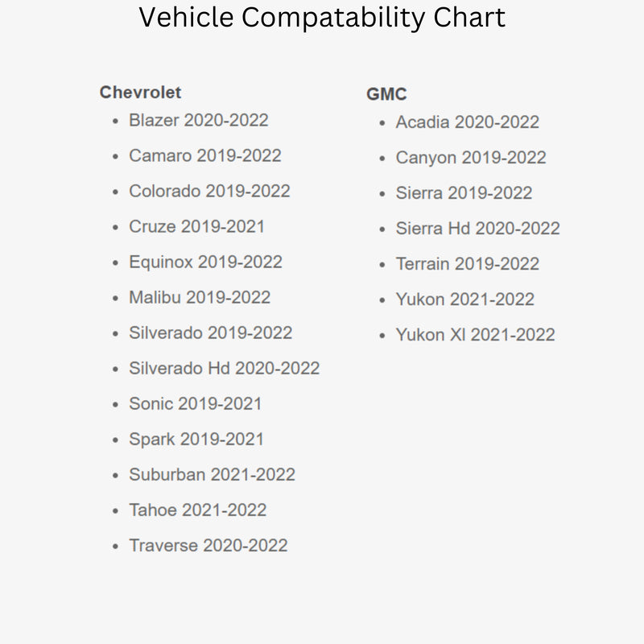Select Suburban 2021-2022 entry

pyautogui.click(x=212, y=475)
